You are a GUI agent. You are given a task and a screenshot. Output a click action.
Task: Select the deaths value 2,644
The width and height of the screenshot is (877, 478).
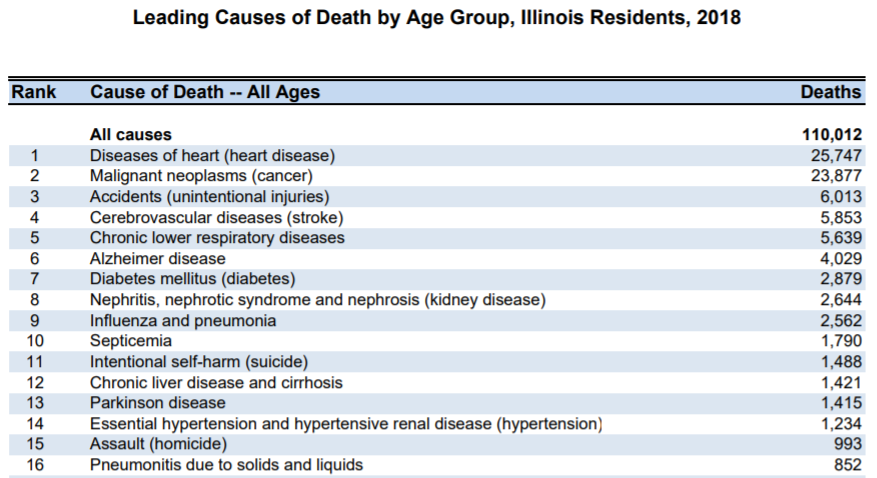coord(841,300)
